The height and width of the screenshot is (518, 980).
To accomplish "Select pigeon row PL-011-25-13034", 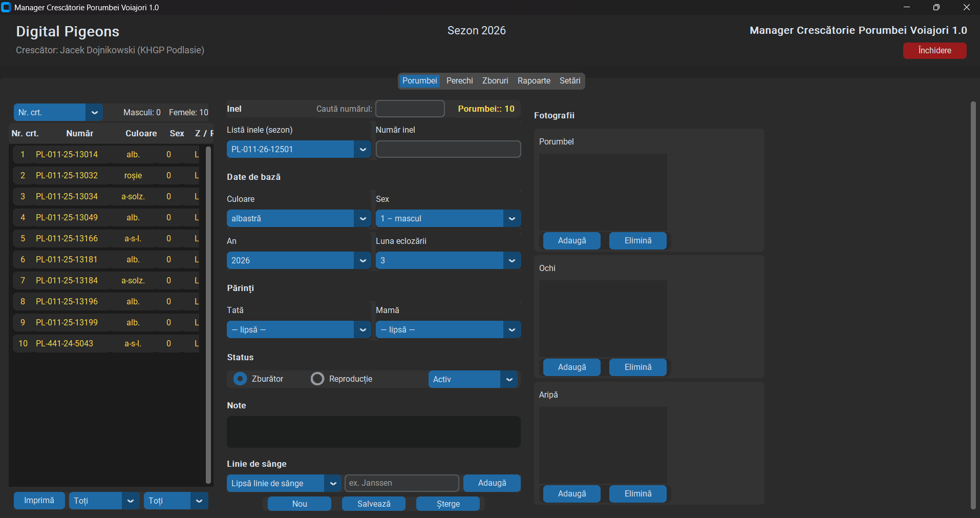I will coord(106,196).
